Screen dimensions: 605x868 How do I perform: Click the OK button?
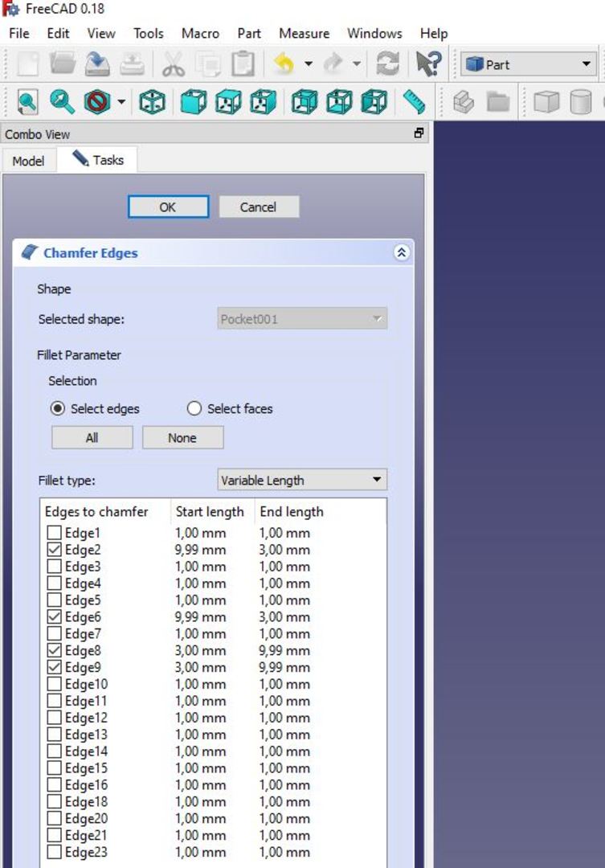(x=168, y=207)
